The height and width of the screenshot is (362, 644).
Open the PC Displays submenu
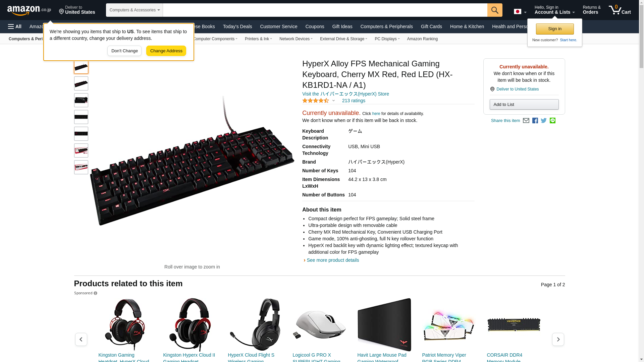387,39
